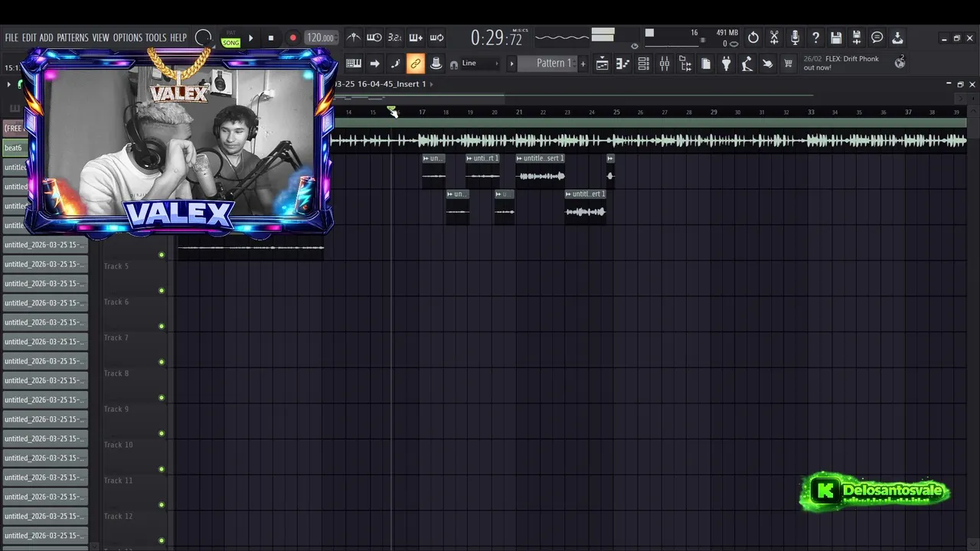Toggle the 3-2-1 recording countdown
The height and width of the screenshot is (551, 980).
(395, 37)
